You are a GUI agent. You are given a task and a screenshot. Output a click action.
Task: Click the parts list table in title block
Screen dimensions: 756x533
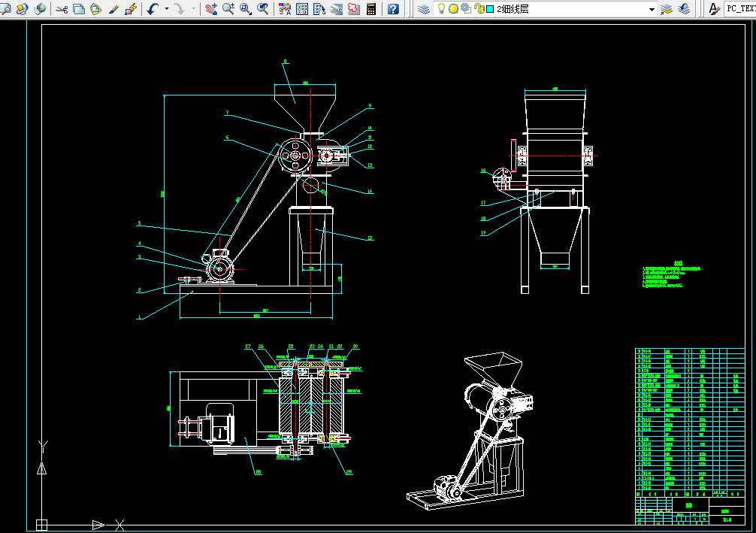coord(689,422)
